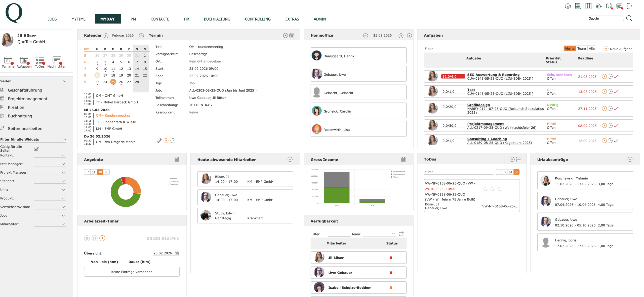
Task: Click the pencil edit icon below Termin details
Action: pos(159,141)
